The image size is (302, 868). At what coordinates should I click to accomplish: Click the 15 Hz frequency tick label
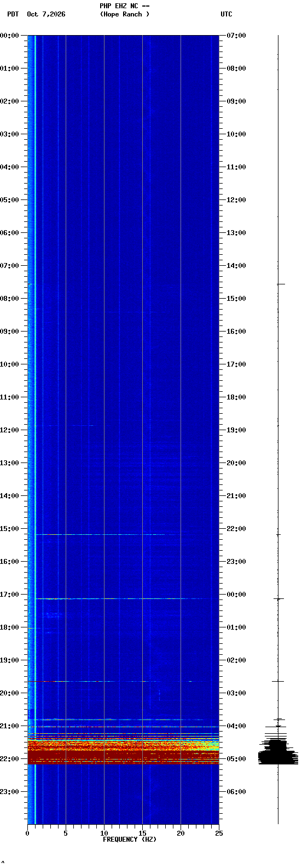[142, 833]
